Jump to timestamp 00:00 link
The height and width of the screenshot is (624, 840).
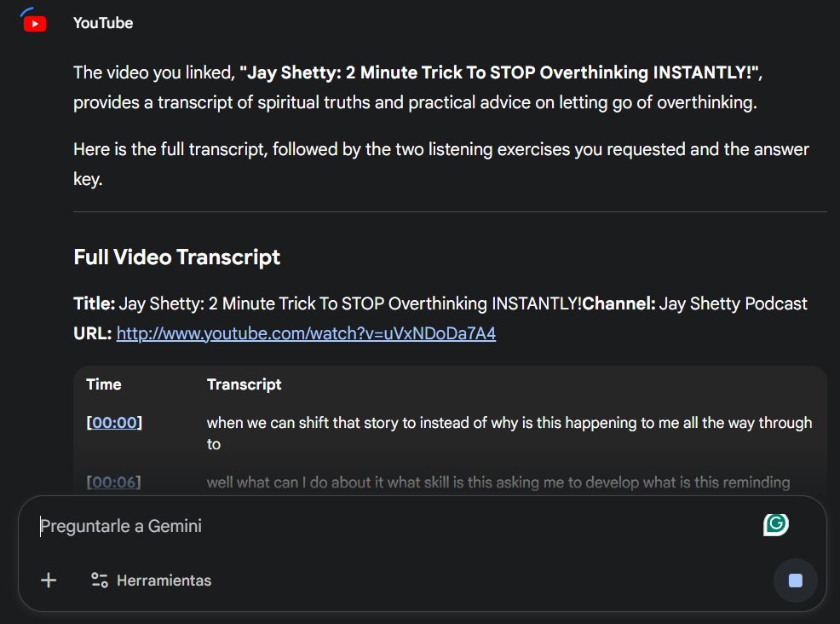pos(114,423)
